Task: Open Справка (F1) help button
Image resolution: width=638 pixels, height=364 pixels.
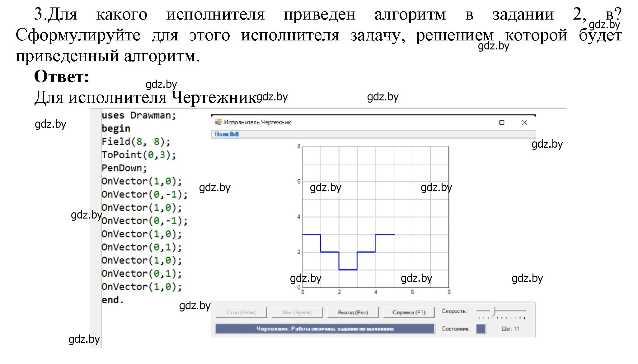Action: click(409, 312)
